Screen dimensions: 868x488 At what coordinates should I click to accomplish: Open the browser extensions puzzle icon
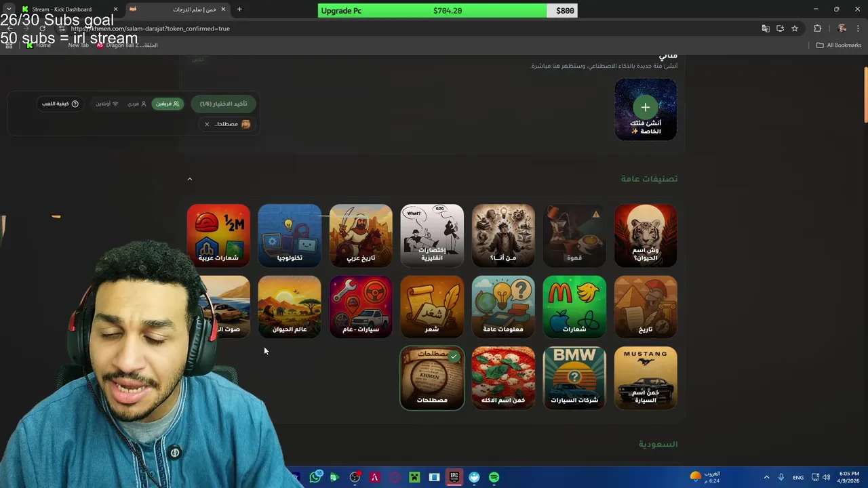[x=817, y=28]
